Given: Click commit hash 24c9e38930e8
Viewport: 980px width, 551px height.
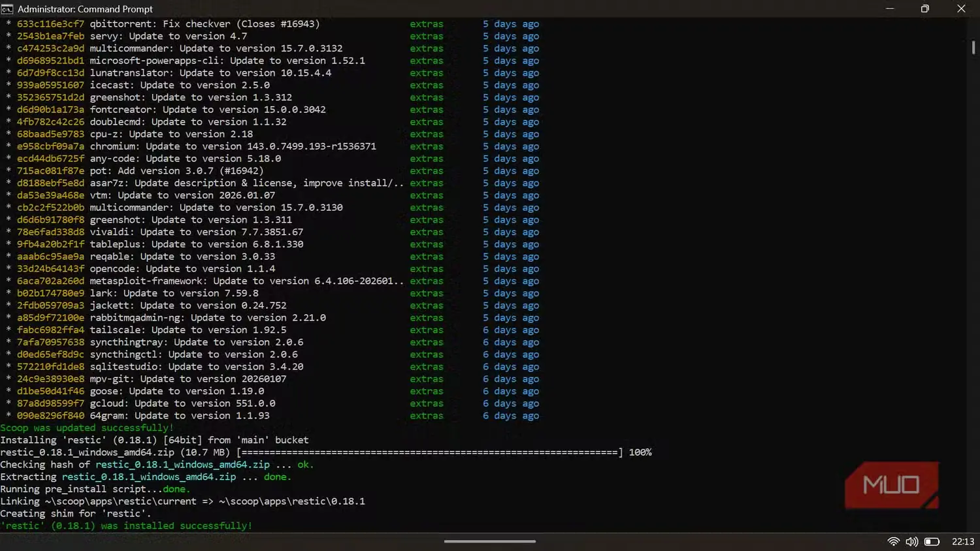Looking at the screenshot, I should [x=50, y=379].
